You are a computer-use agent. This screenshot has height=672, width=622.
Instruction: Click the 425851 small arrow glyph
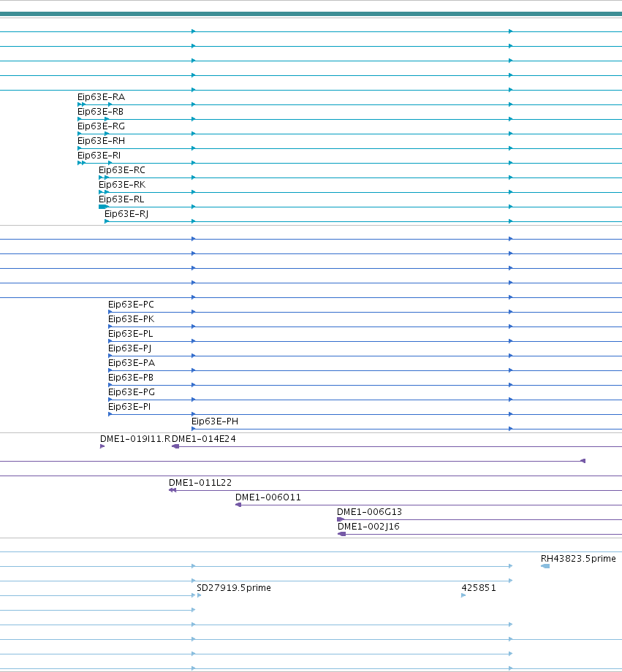tap(463, 595)
